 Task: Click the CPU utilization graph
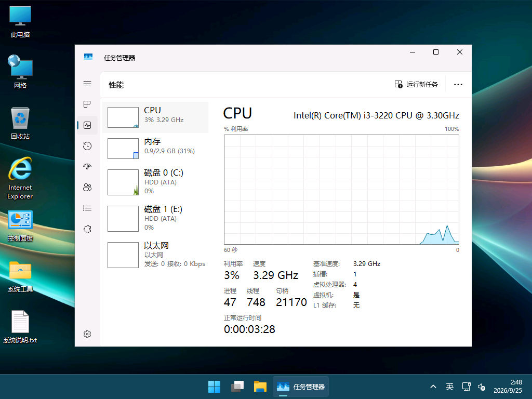click(341, 189)
